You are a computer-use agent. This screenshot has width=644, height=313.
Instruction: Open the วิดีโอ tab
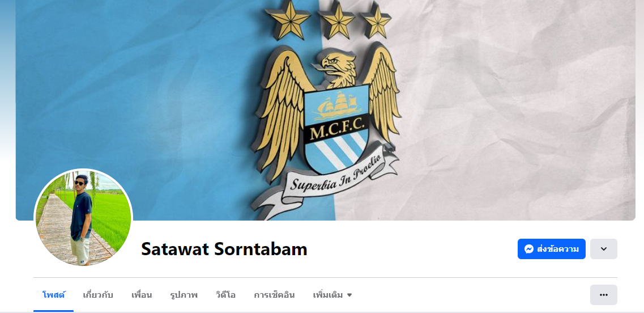[225, 295]
